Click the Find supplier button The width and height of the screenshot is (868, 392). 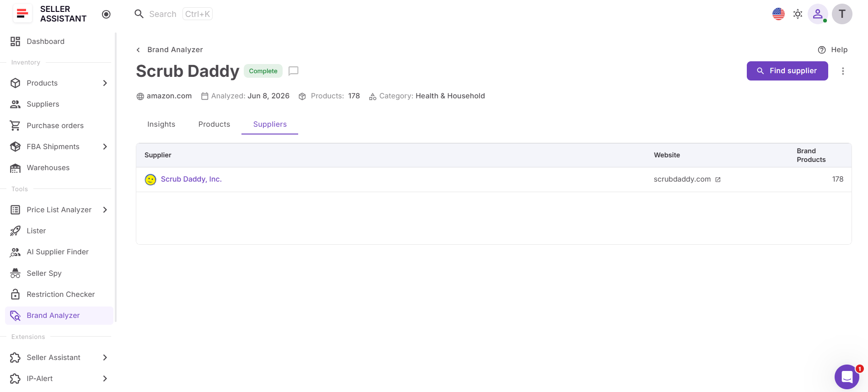click(x=788, y=71)
